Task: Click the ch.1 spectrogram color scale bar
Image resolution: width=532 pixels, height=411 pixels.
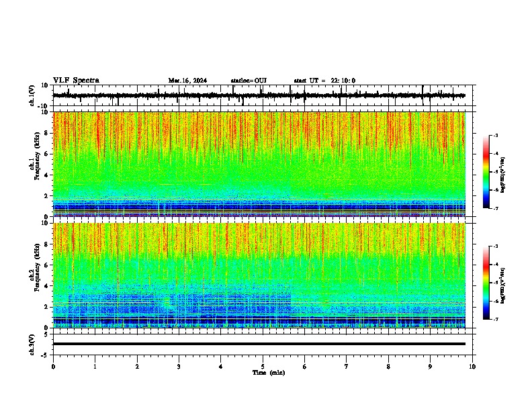Action: pos(486,172)
